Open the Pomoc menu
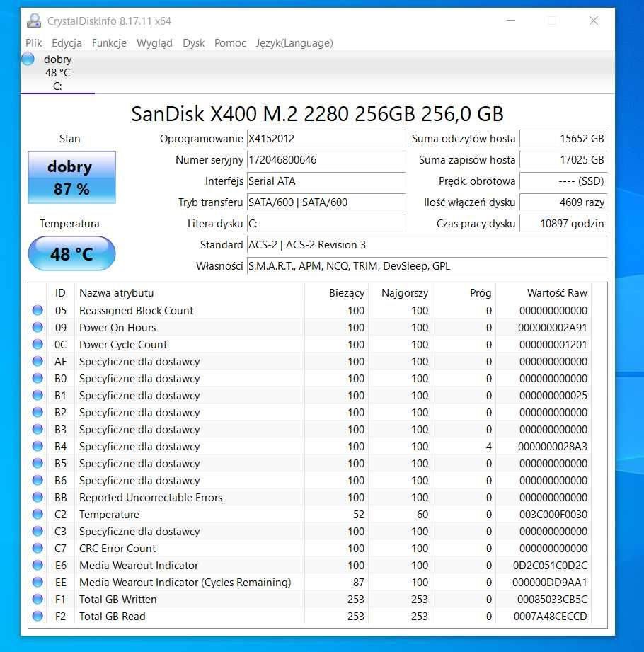This screenshot has height=652, width=644. pos(230,43)
